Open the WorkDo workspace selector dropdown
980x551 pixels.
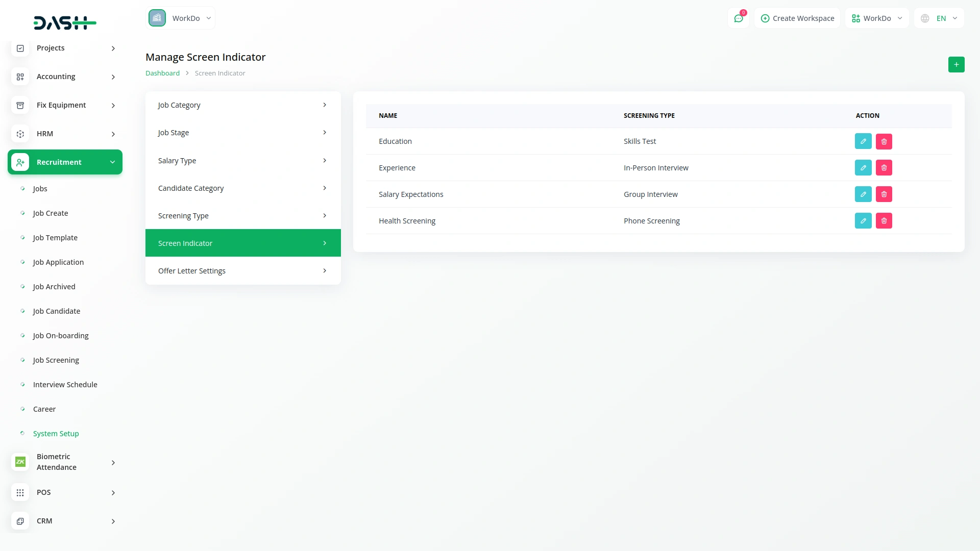(181, 18)
